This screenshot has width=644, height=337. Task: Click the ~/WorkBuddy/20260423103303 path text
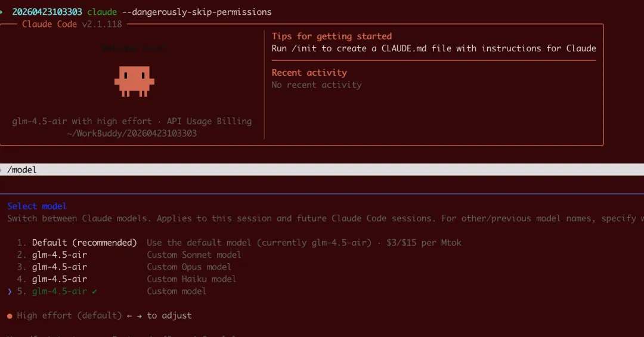(x=132, y=134)
